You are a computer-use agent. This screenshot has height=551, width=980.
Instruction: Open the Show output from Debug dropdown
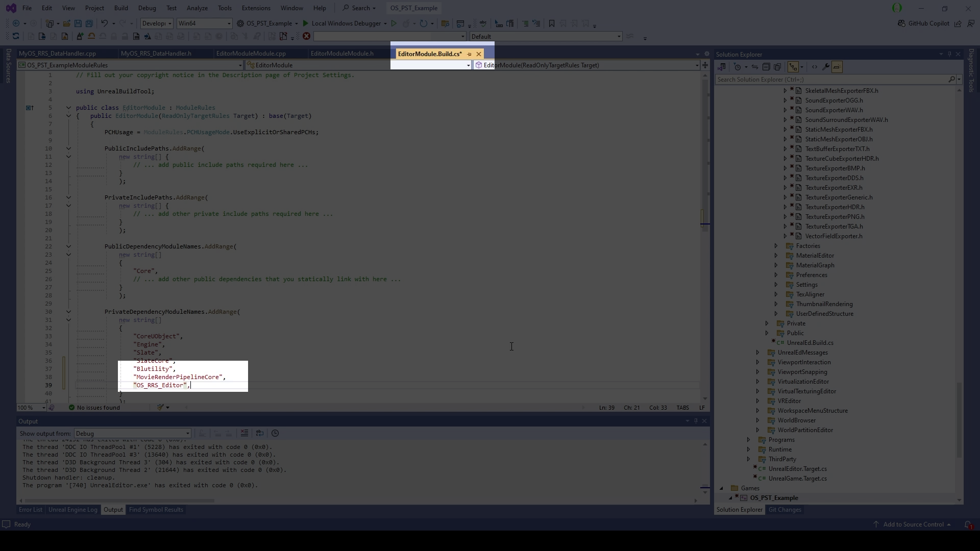point(133,434)
